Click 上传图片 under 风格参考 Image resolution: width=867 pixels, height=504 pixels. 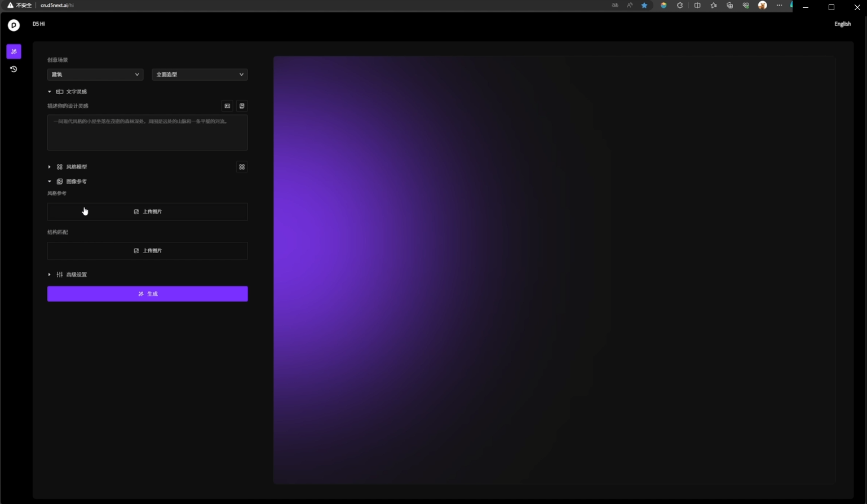(147, 212)
